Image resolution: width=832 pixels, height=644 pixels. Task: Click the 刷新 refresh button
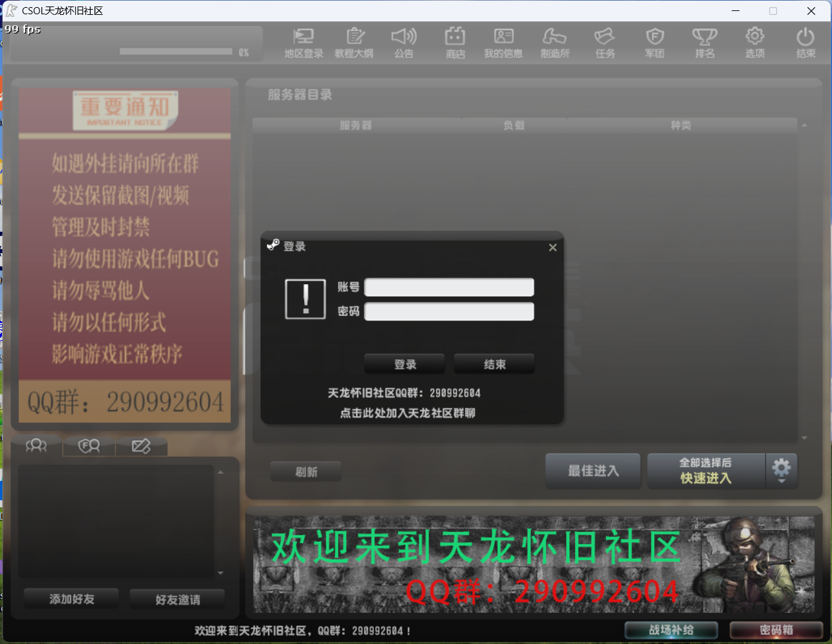[x=306, y=472]
